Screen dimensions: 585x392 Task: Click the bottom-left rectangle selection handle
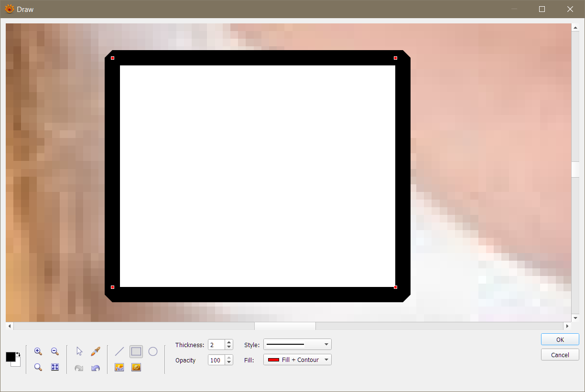coord(112,287)
